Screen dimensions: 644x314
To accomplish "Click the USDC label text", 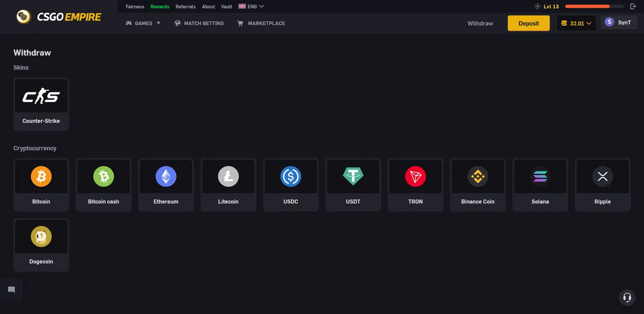I will (291, 201).
